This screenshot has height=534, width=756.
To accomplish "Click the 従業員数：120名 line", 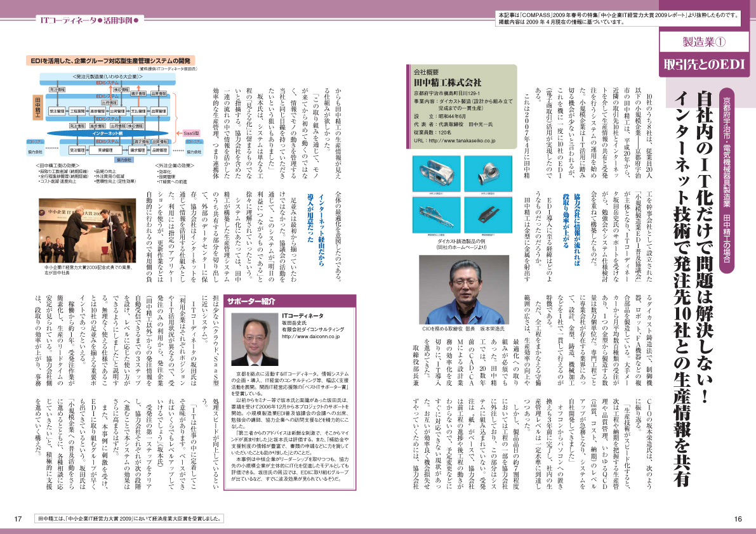I will (x=432, y=133).
